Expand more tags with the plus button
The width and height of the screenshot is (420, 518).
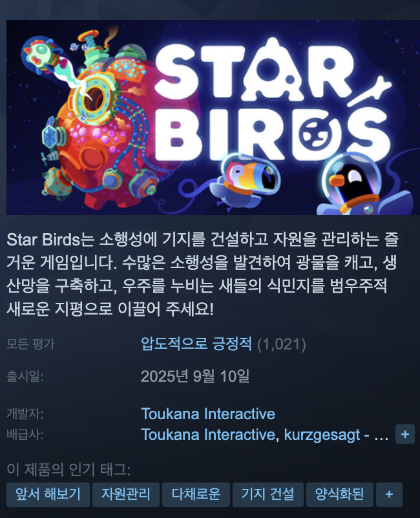click(x=389, y=495)
